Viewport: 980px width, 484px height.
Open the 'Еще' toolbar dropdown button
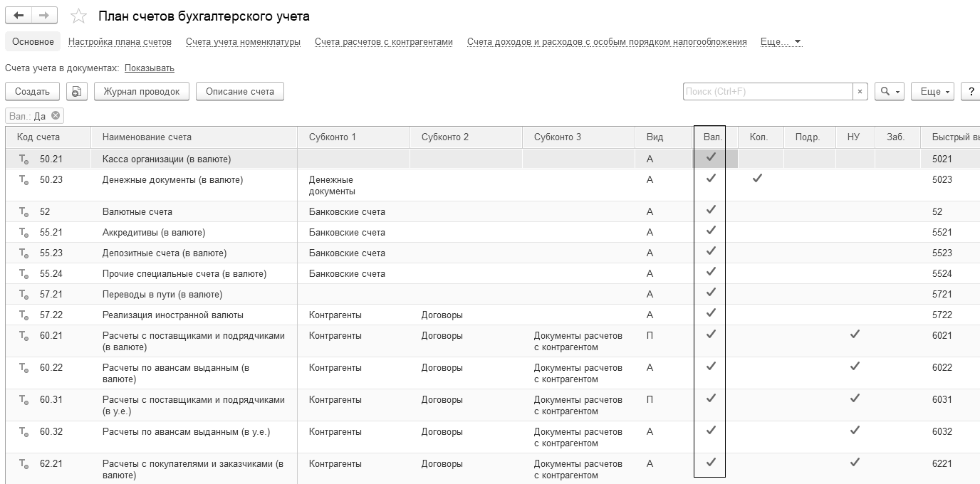coord(936,92)
